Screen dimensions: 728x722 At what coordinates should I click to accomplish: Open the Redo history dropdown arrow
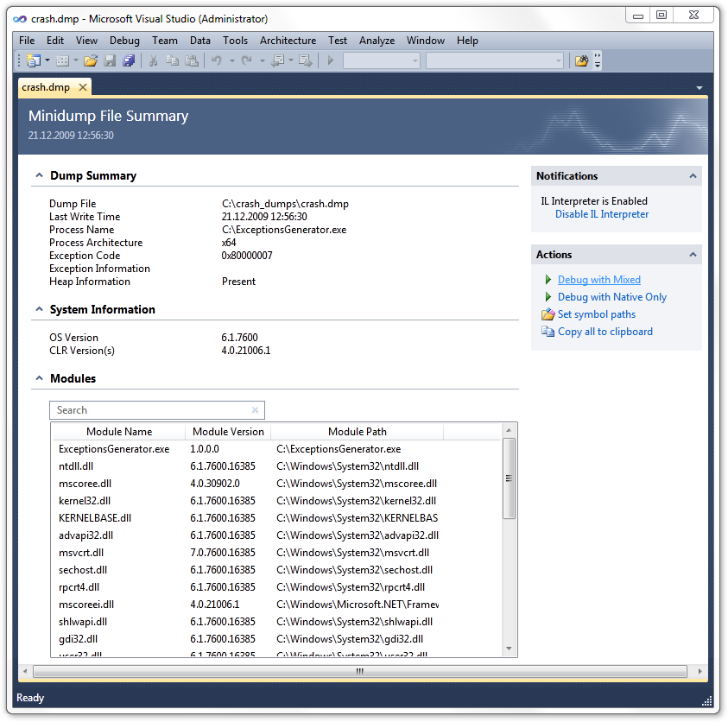coord(262,60)
